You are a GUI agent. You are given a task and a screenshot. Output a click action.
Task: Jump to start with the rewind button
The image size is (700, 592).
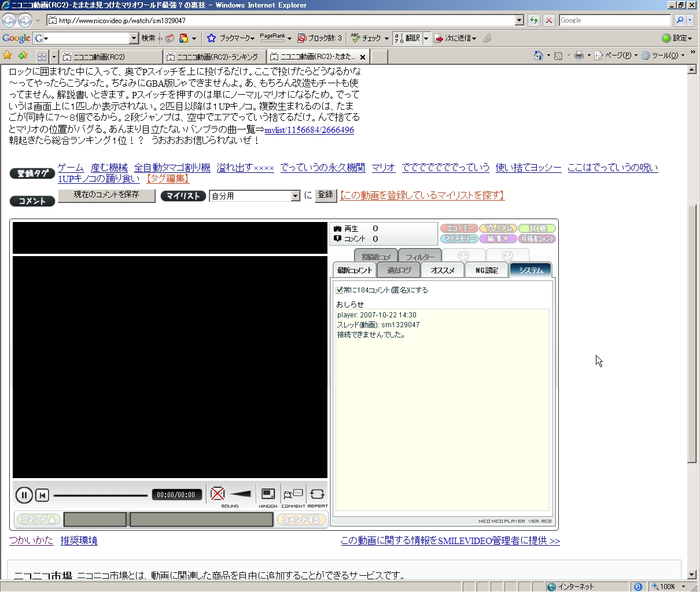point(42,495)
